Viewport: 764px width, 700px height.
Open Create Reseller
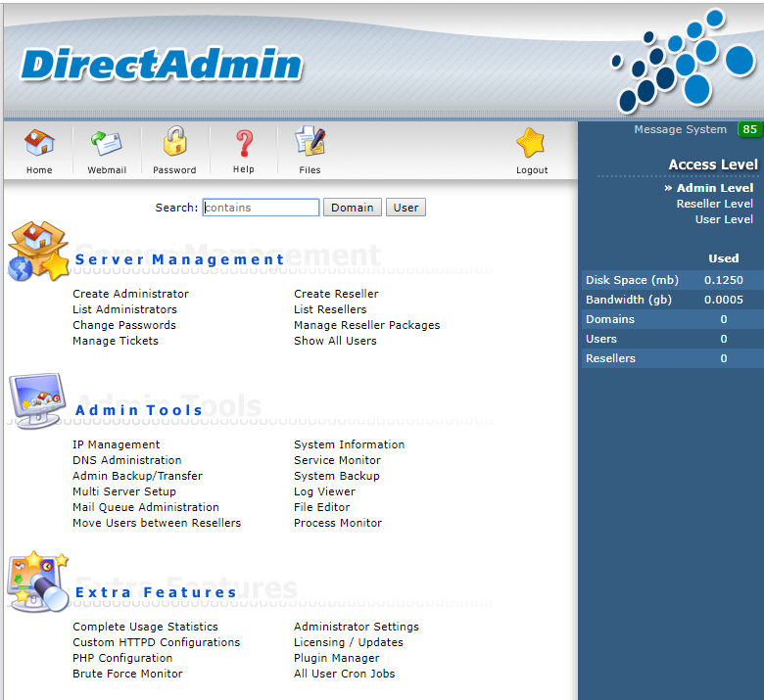[336, 294]
